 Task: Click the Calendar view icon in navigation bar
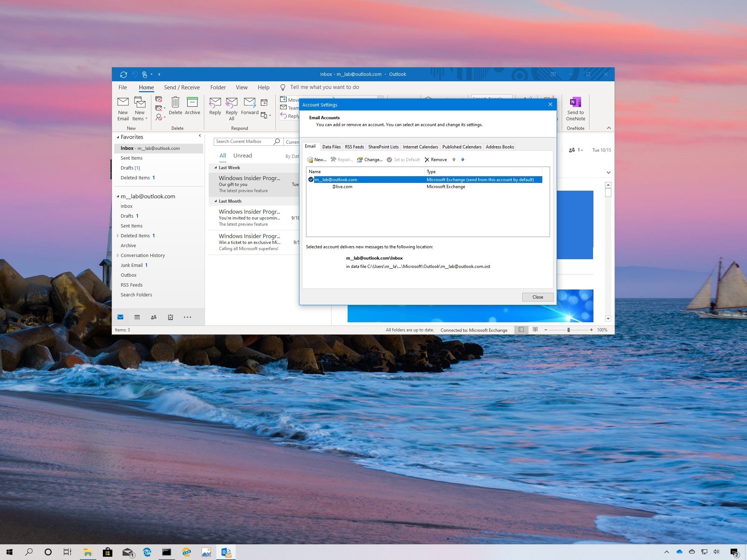click(137, 318)
